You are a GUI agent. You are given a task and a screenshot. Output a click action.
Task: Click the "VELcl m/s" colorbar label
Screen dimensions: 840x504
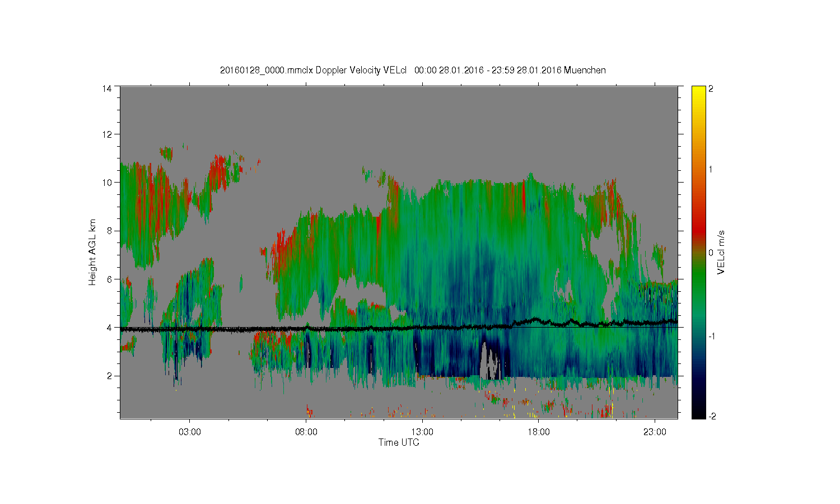(x=721, y=252)
